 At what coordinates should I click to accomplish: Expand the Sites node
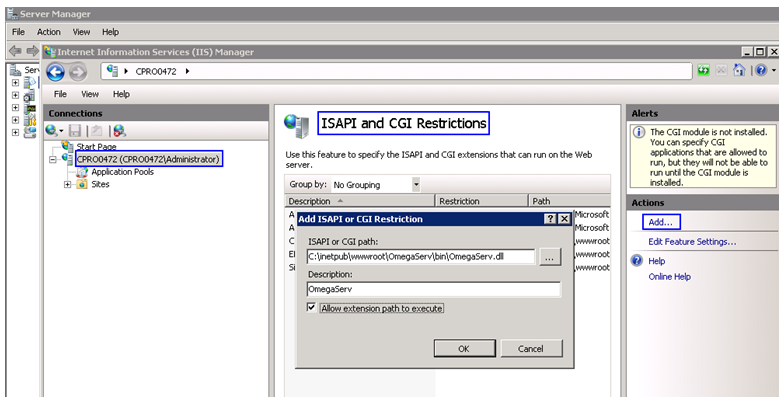pyautogui.click(x=67, y=185)
